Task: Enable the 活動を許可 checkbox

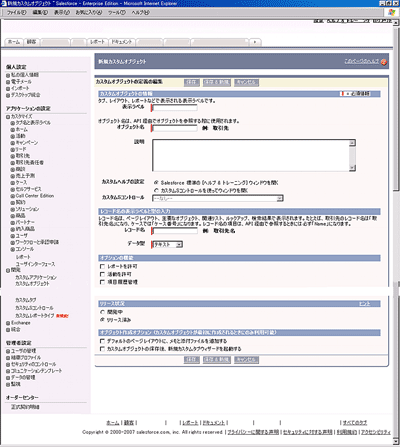Action: (102, 274)
